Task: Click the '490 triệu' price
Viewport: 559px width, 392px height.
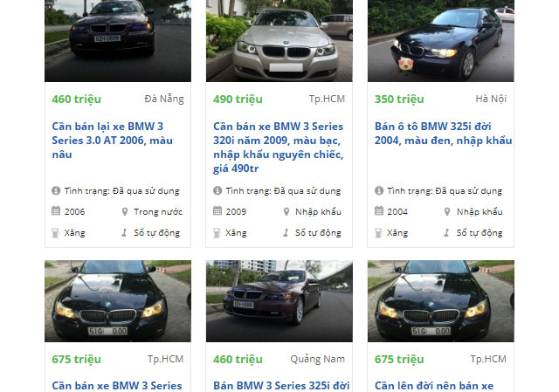Action: (238, 99)
